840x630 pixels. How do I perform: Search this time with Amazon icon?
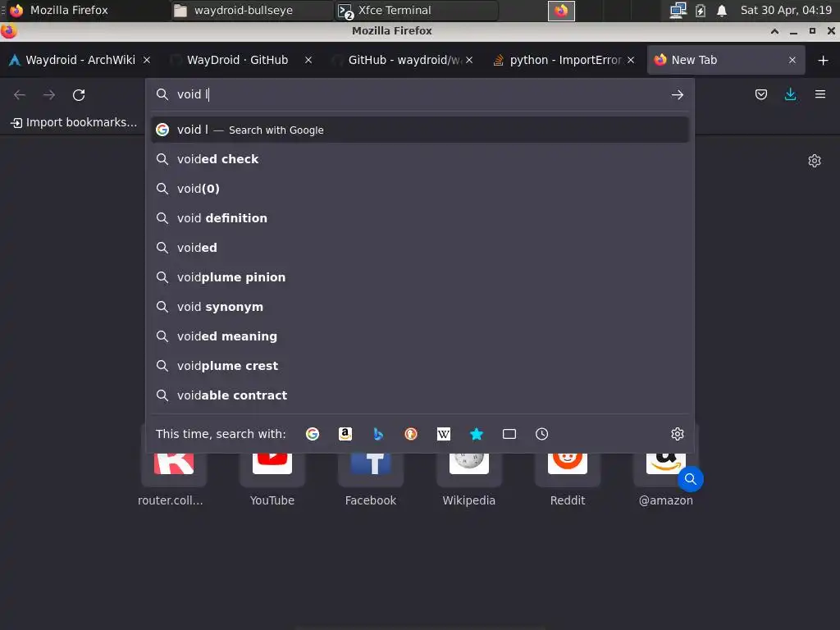(345, 434)
